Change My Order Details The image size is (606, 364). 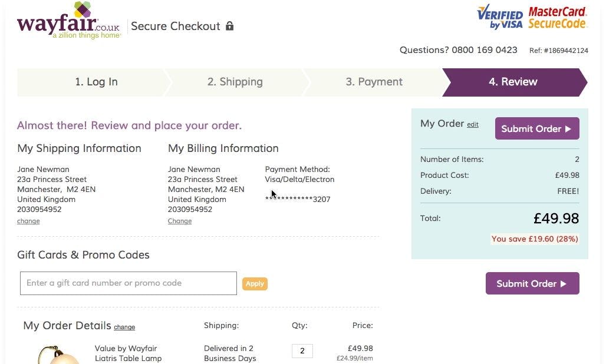pos(124,327)
